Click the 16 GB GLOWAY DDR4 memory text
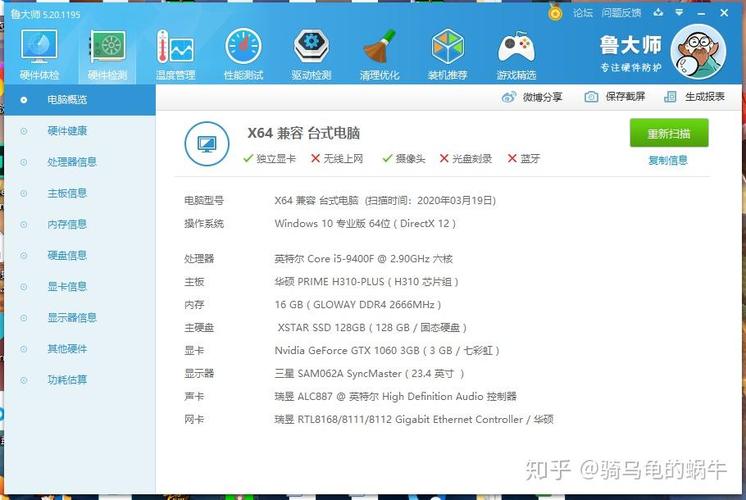 pyautogui.click(x=358, y=304)
